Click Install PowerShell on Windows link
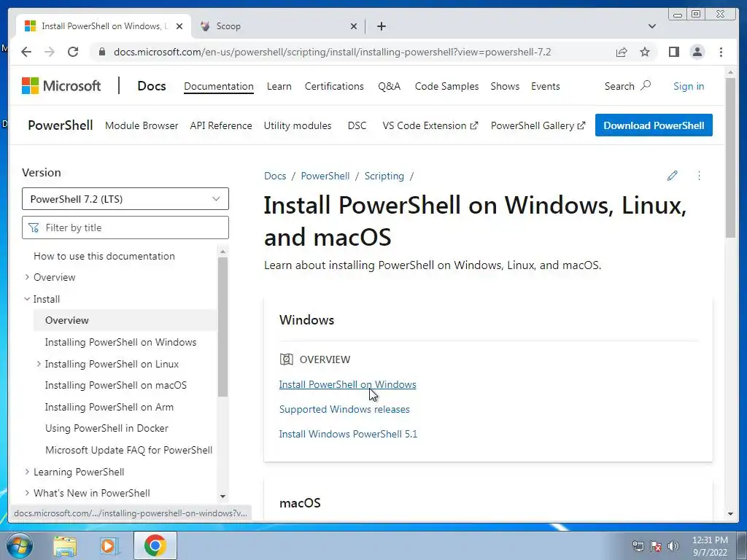The image size is (747, 560). pyautogui.click(x=347, y=384)
